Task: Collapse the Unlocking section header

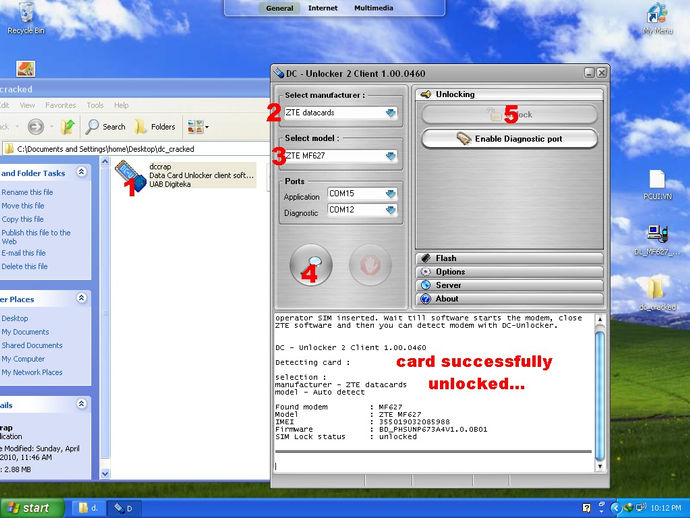Action: pos(509,94)
